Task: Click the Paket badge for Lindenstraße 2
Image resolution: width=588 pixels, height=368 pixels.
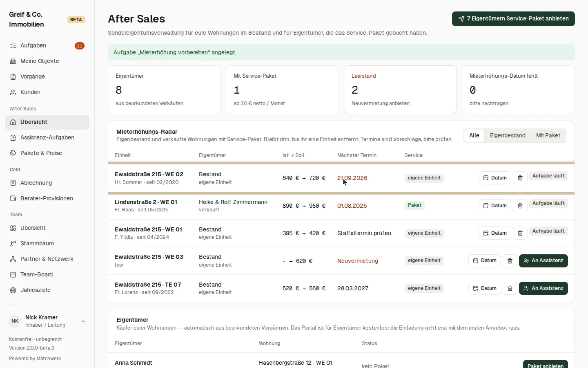Action: click(x=414, y=205)
